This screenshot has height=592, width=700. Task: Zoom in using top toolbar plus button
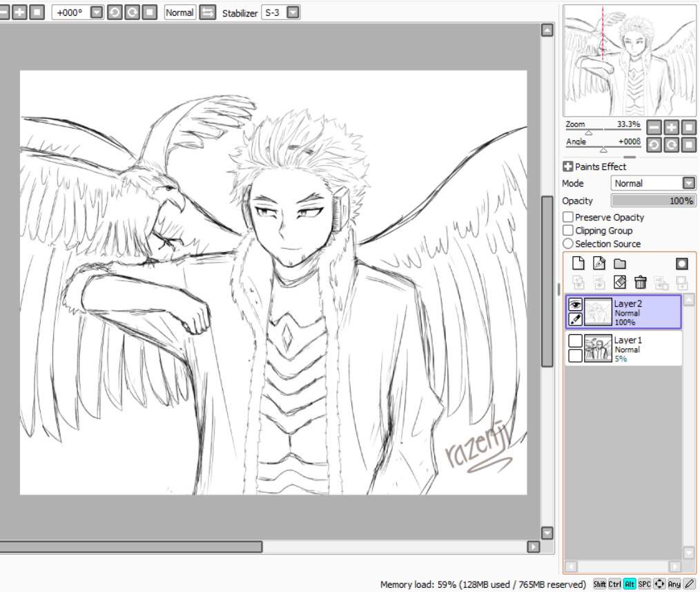[19, 12]
